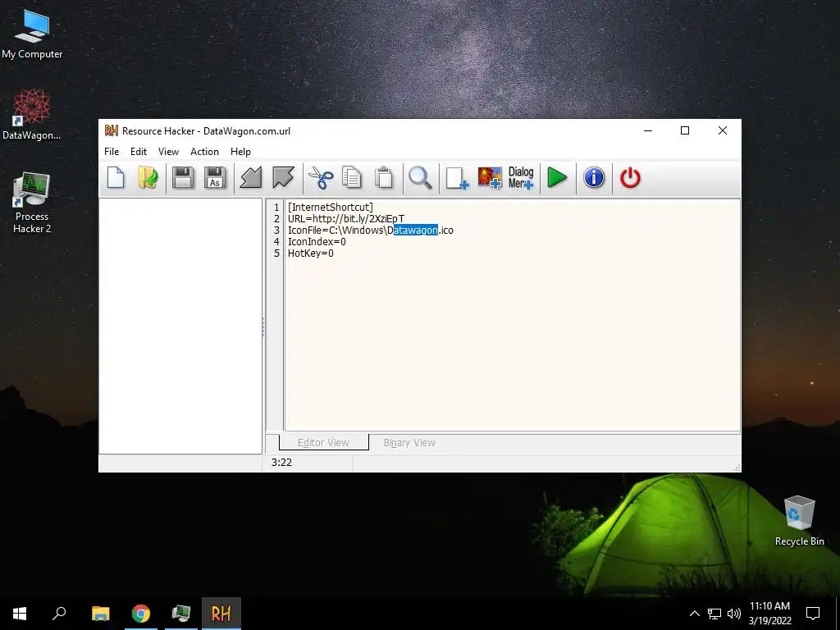Open Google Chrome from the taskbar
Screen dimensions: 840x630
[141, 614]
